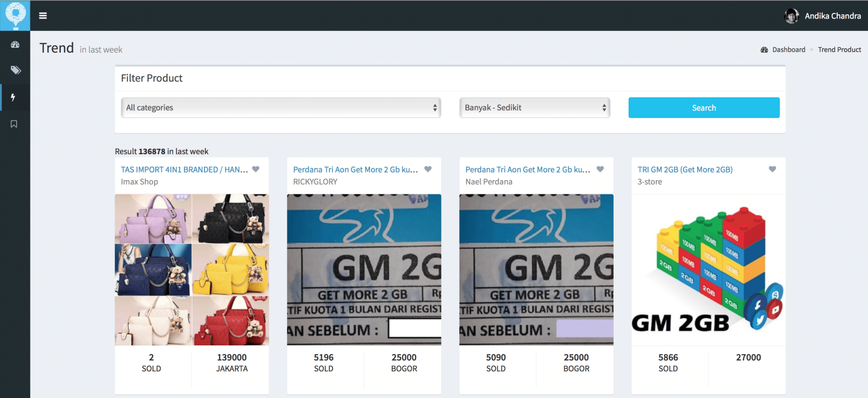The height and width of the screenshot is (398, 868).
Task: Click the 5090 sold count
Action: tap(496, 357)
